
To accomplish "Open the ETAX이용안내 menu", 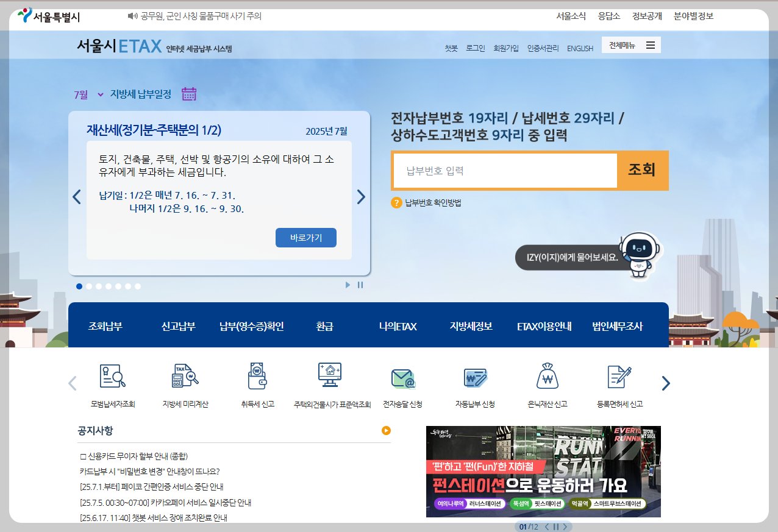I will click(544, 326).
